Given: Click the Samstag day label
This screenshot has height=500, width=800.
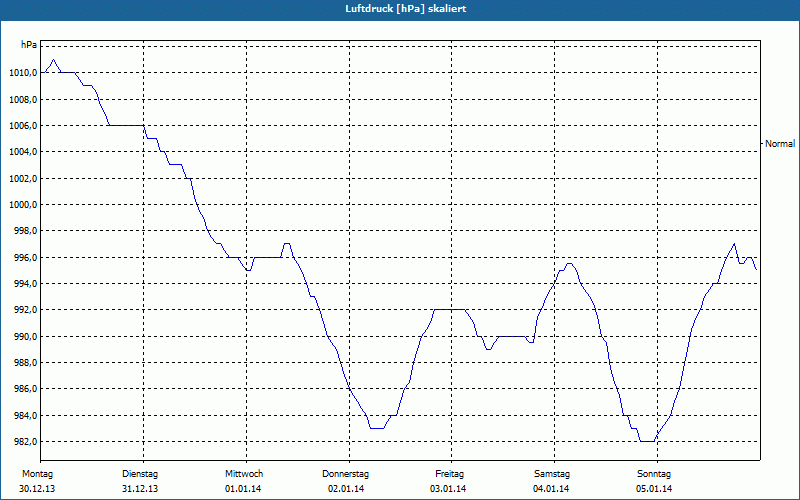Looking at the screenshot, I should [552, 474].
